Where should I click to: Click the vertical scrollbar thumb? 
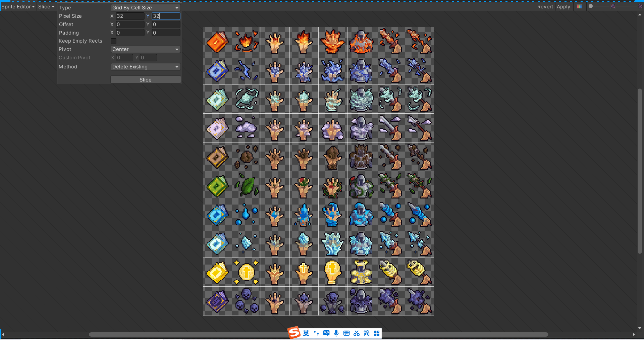tap(640, 171)
